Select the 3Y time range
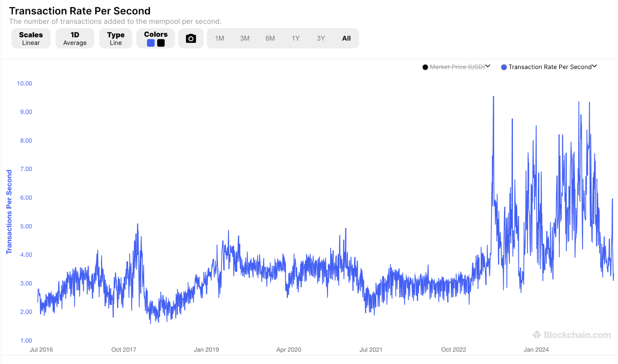 tap(321, 38)
